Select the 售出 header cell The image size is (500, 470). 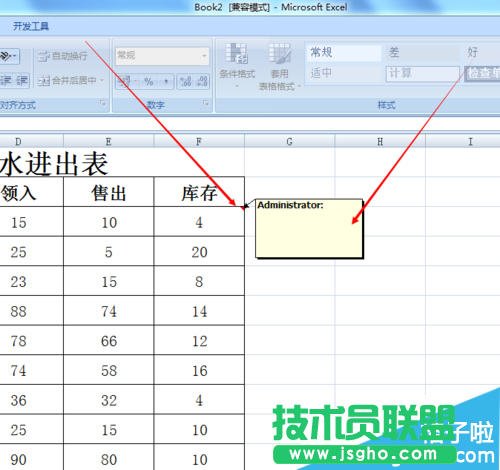tap(109, 192)
